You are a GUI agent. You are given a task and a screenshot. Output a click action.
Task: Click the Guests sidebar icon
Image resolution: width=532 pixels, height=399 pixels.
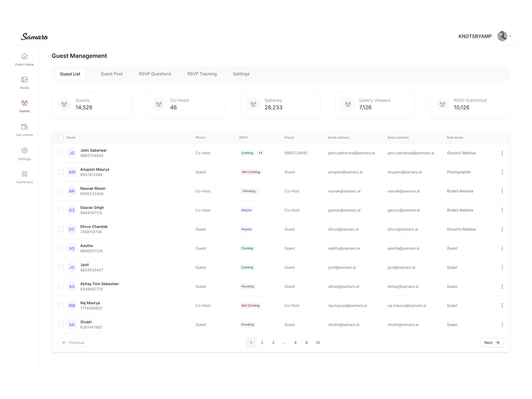24,103
